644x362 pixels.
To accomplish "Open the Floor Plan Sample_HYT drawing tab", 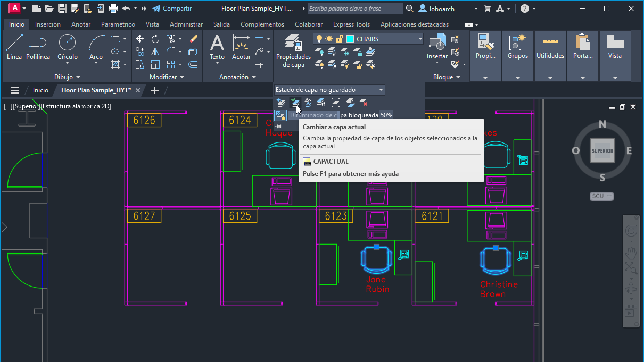I will click(96, 90).
